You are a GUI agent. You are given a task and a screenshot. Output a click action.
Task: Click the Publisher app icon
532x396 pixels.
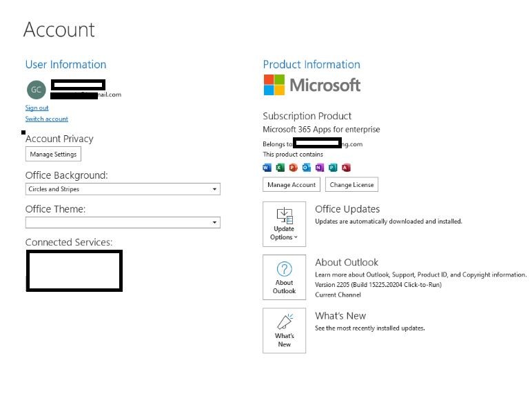coord(333,168)
